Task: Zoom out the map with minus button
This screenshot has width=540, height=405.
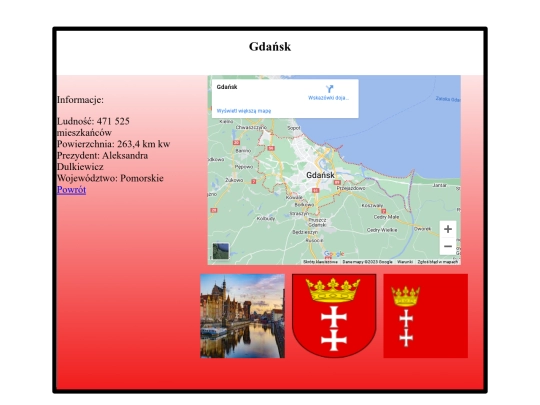Action: [448, 246]
